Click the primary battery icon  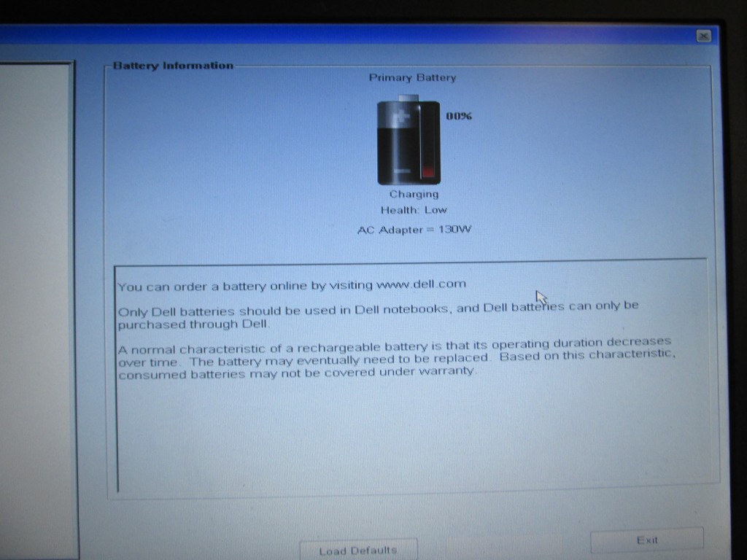[x=409, y=140]
